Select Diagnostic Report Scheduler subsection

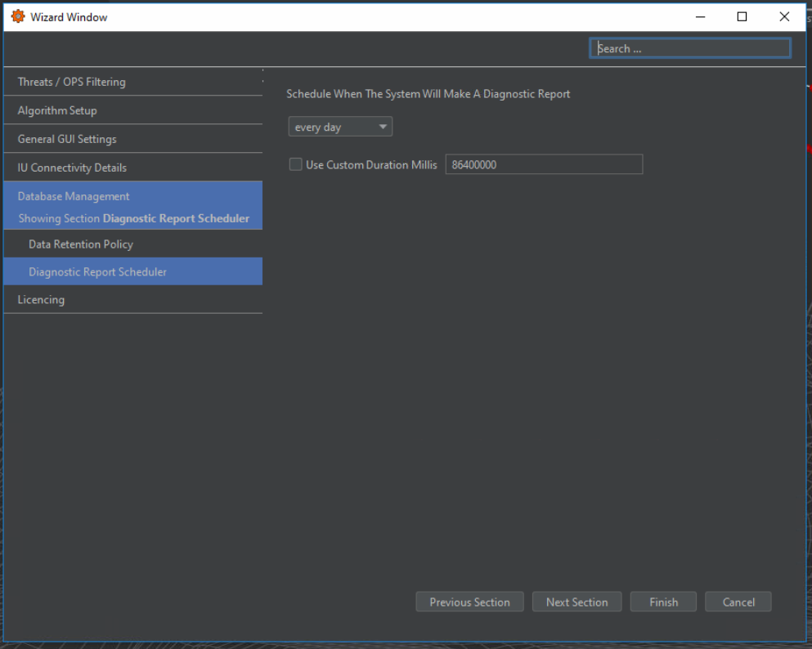click(x=132, y=272)
